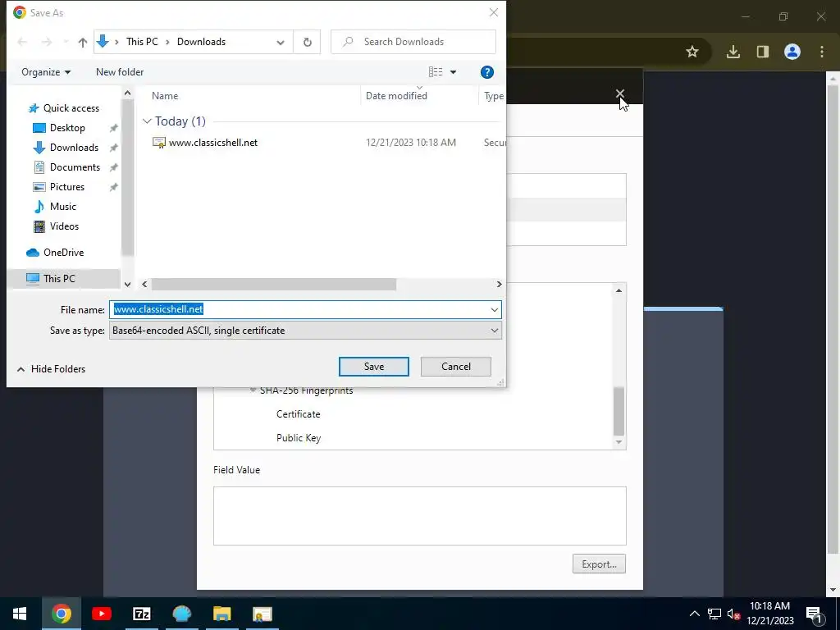Toggle Chrome side panel icon
This screenshot has height=630, width=840.
point(762,52)
